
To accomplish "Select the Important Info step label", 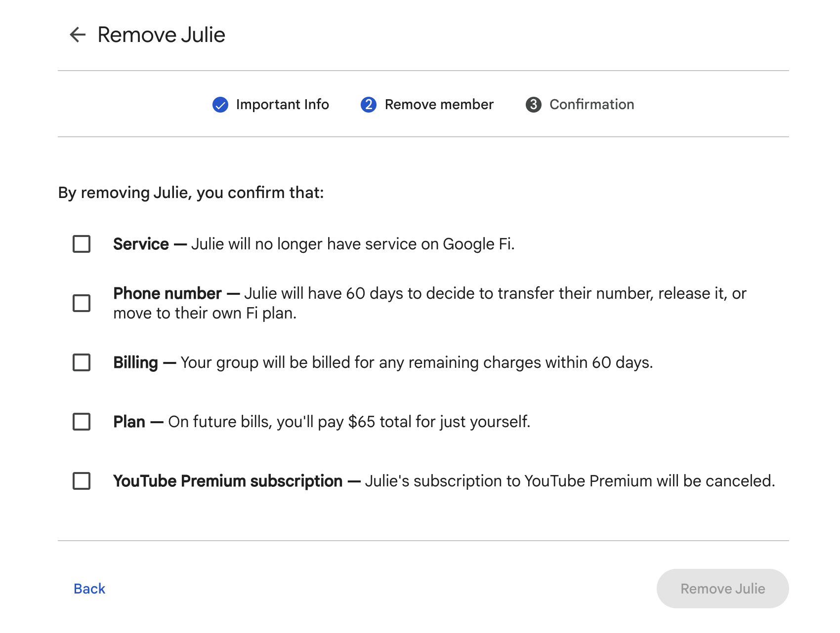I will pos(282,105).
